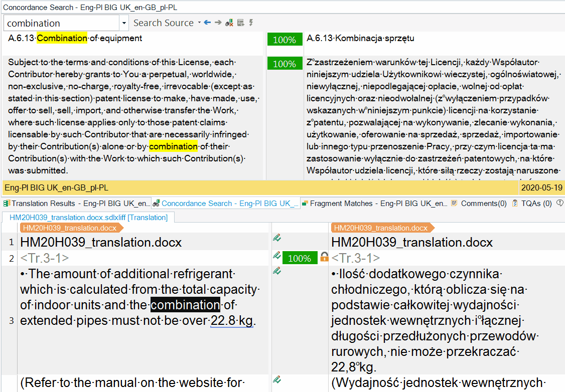Select segment number 2

coord(12,258)
